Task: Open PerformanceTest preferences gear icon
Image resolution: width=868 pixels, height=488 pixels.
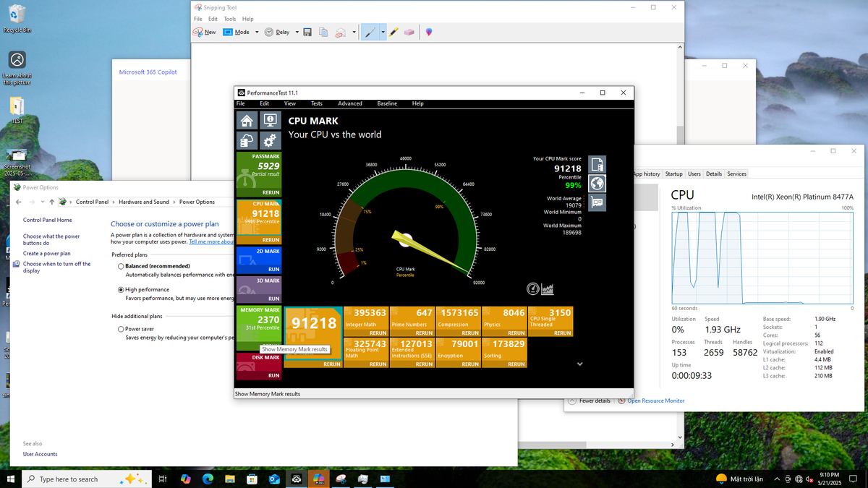Action: pos(270,140)
